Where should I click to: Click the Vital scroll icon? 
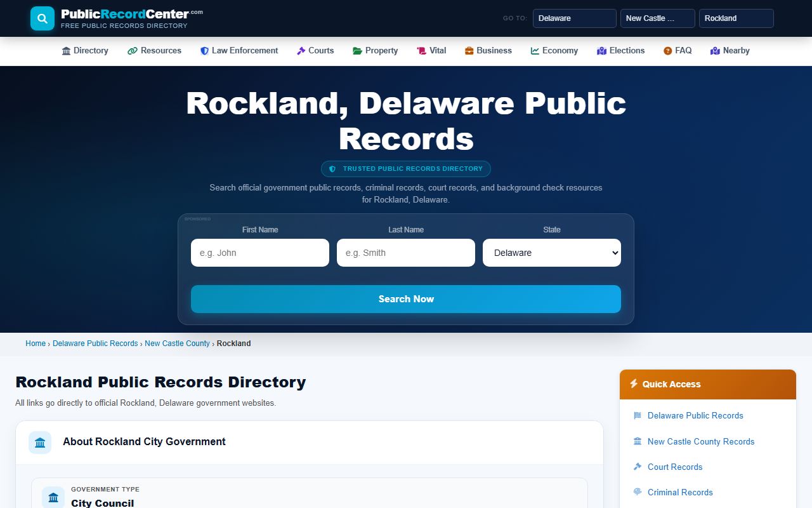(x=421, y=51)
